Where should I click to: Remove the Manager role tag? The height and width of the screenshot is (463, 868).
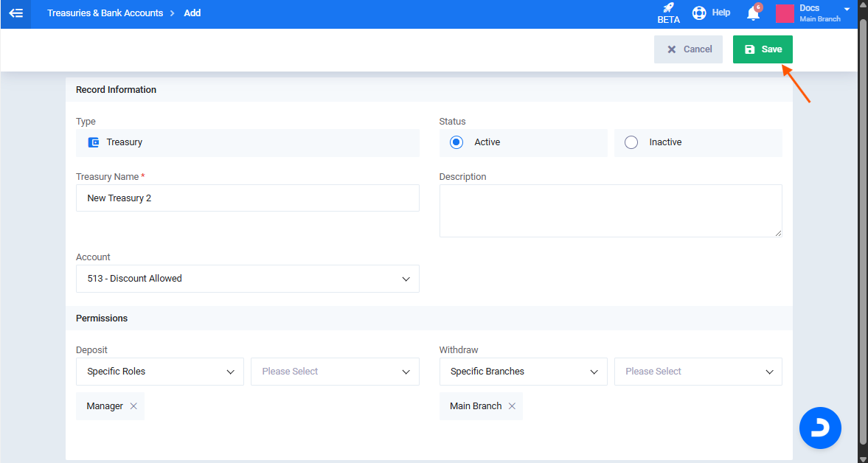click(133, 406)
